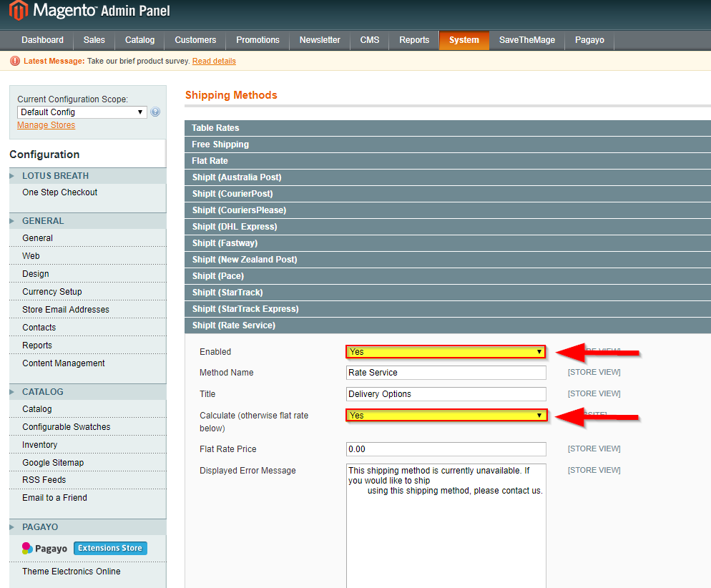Image resolution: width=711 pixels, height=588 pixels.
Task: Expand ShipIt (StarTrack) section
Action: click(x=448, y=293)
